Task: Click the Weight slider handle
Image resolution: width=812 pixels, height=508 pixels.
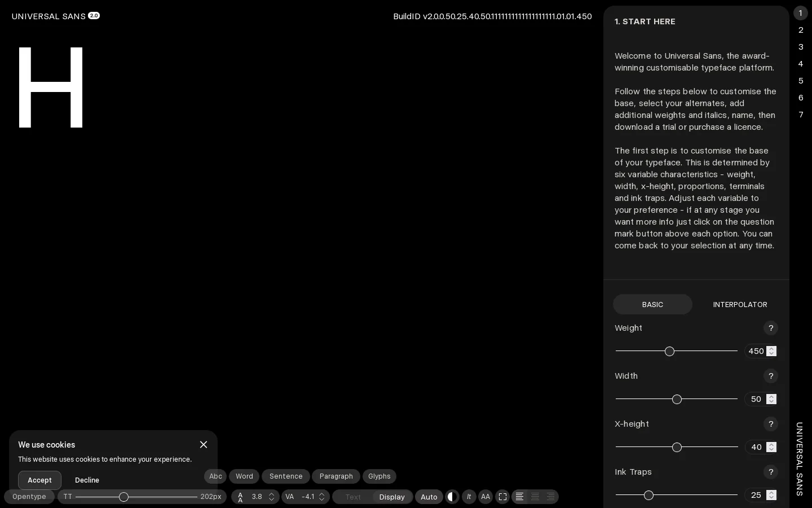Action: (x=669, y=351)
